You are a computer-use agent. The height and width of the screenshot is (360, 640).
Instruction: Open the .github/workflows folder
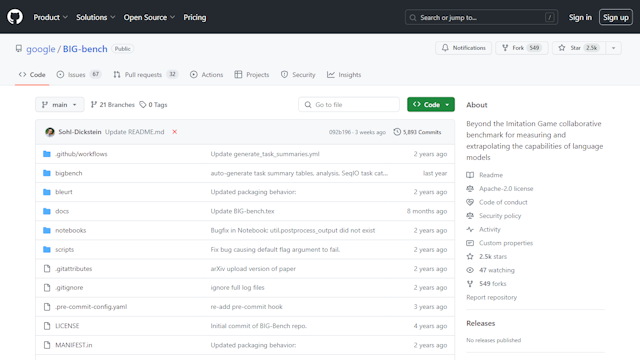coord(81,154)
